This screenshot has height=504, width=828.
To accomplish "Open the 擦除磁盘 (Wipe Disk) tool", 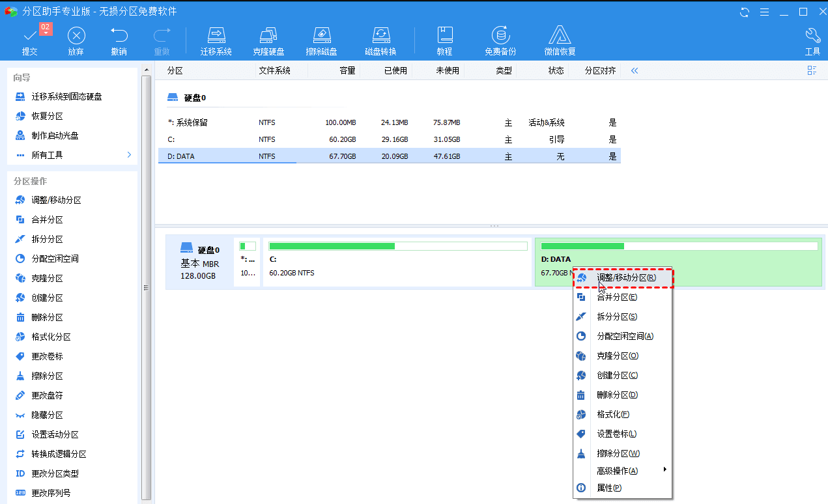I will 321,40.
